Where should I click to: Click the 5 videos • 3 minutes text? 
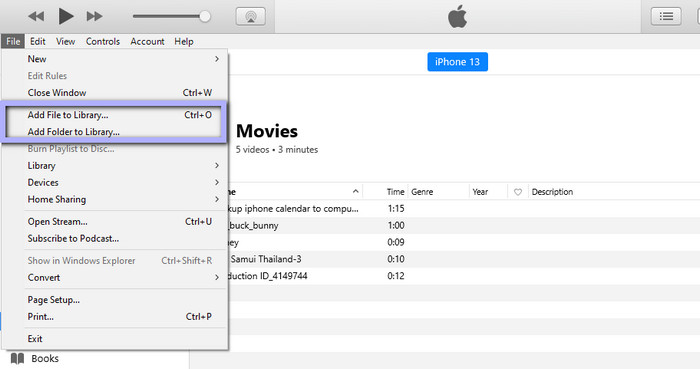[x=277, y=150]
